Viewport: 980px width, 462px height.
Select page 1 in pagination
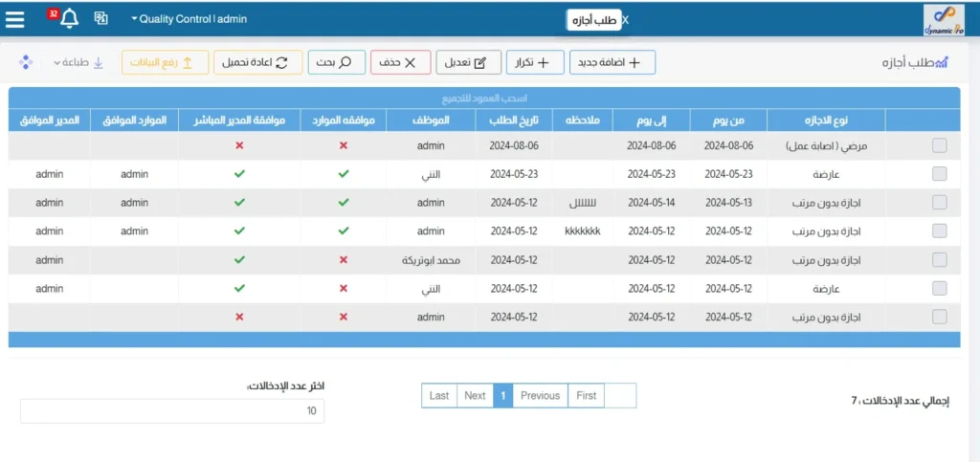503,395
